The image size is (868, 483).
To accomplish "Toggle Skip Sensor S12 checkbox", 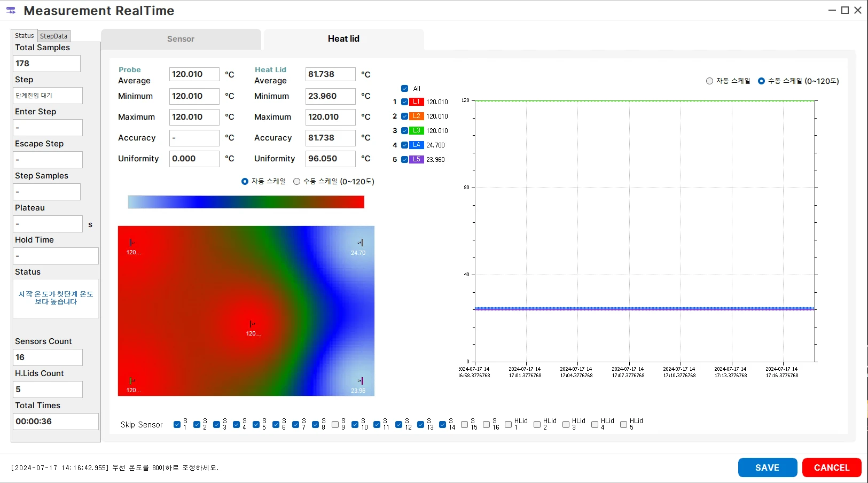I will (x=398, y=425).
